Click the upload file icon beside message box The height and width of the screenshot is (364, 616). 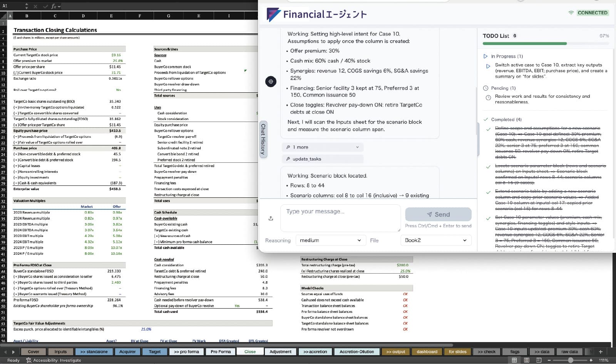click(271, 218)
